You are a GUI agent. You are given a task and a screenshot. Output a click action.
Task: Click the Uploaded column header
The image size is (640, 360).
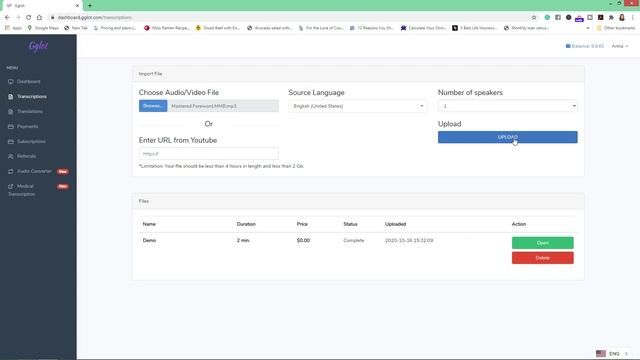(396, 224)
